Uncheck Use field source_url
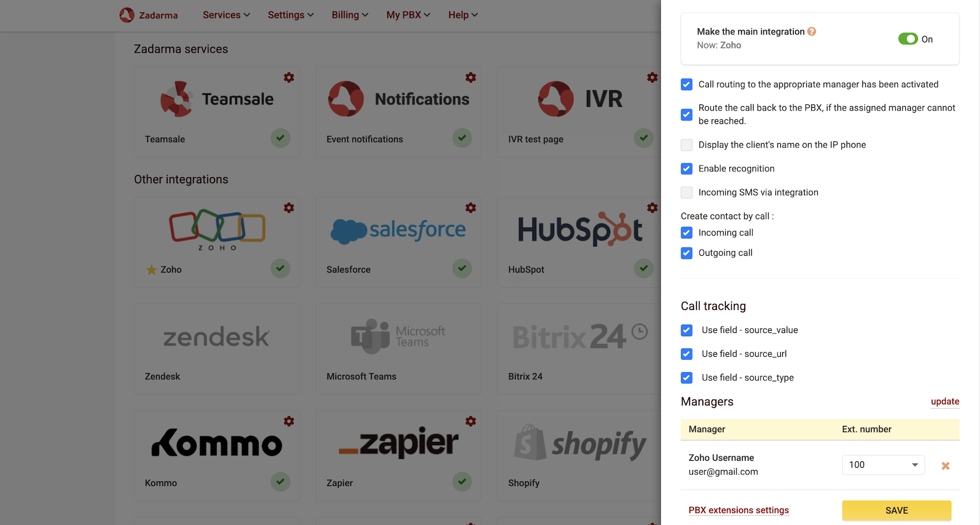Image resolution: width=980 pixels, height=525 pixels. [687, 354]
